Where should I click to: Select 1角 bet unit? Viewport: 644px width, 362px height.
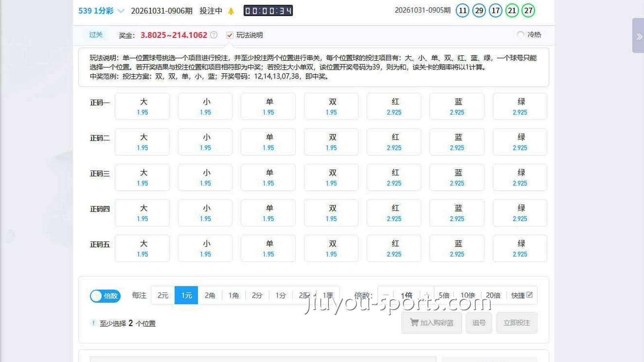[233, 295]
